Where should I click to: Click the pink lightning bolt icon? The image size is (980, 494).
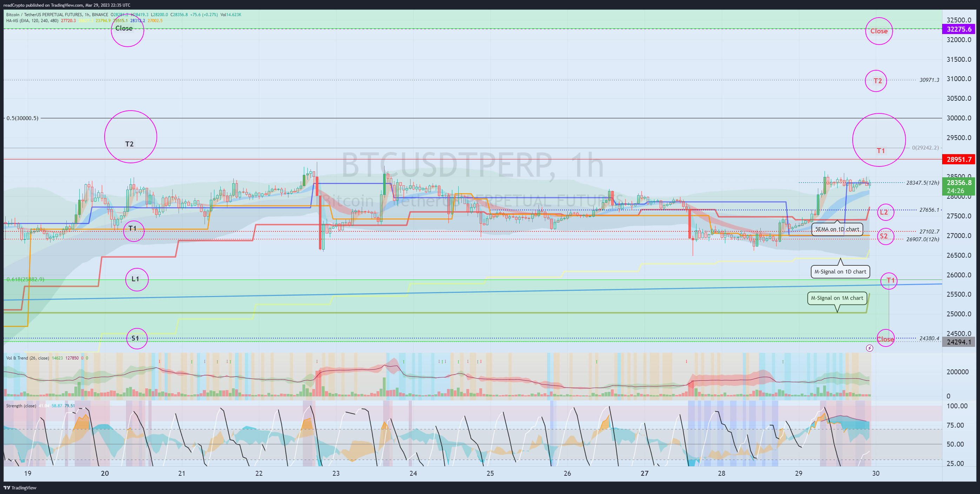tap(869, 348)
